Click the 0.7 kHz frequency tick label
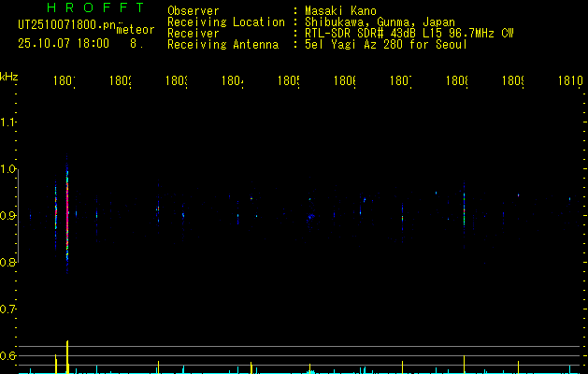This screenshot has width=588, height=374. coord(8,309)
